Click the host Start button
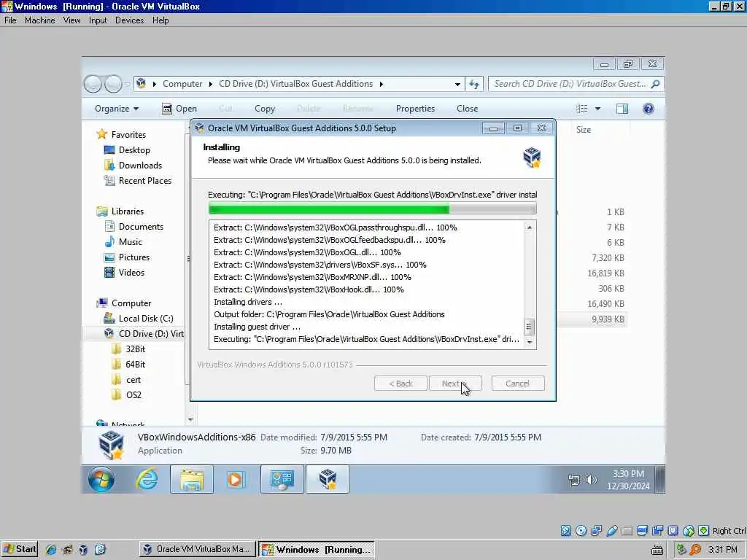This screenshot has width=747, height=560. [19, 549]
